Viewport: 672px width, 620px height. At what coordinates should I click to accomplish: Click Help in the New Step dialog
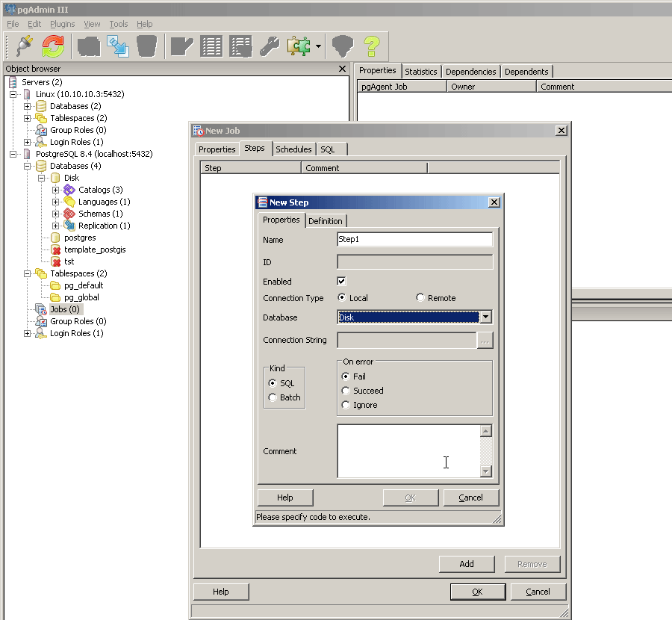pyautogui.click(x=285, y=497)
